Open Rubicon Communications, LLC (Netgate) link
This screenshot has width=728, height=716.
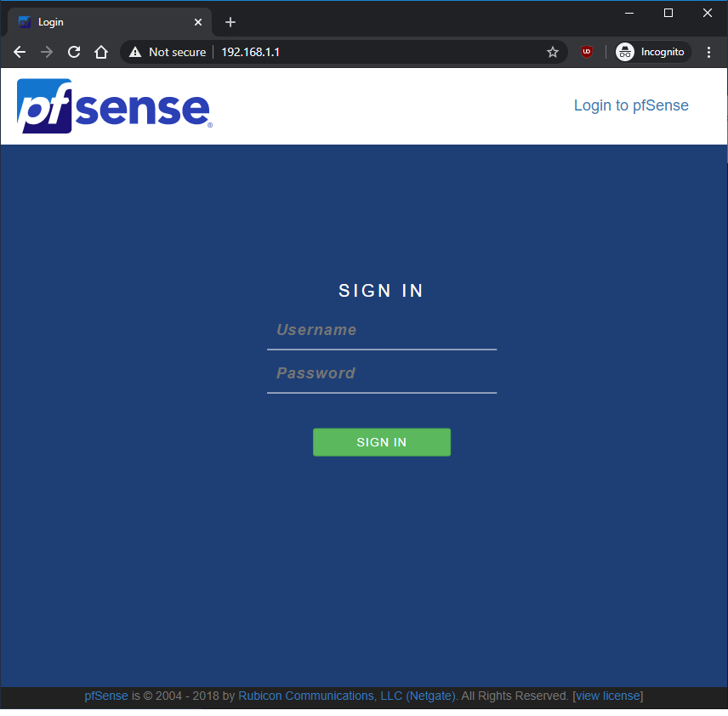(346, 696)
